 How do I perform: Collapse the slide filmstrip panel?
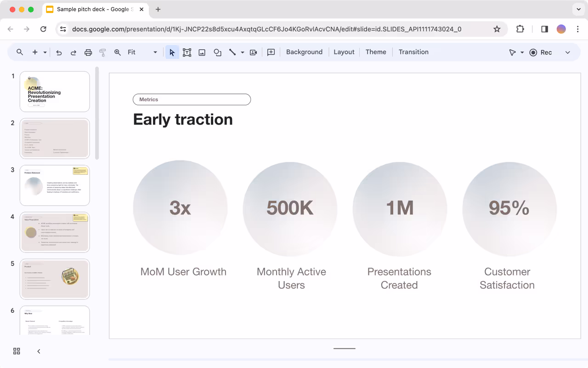click(x=39, y=351)
